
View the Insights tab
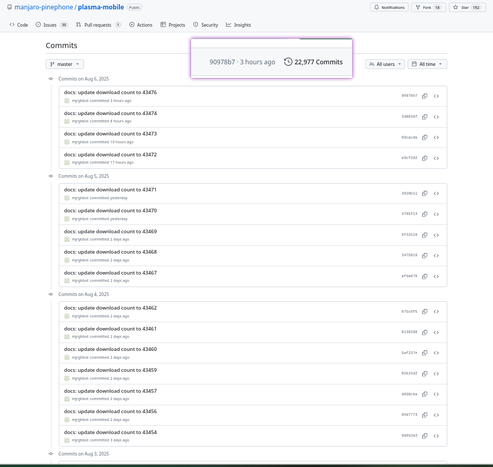click(238, 25)
